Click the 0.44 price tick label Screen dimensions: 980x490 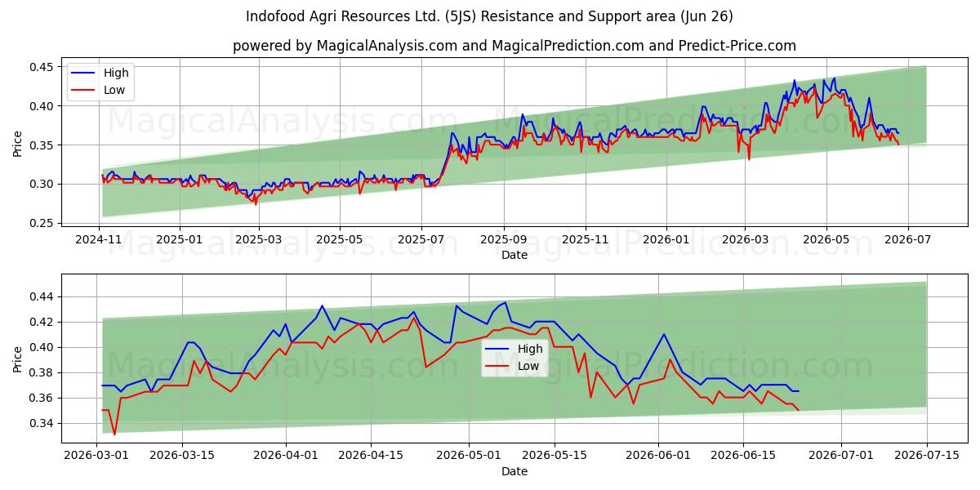pyautogui.click(x=41, y=297)
